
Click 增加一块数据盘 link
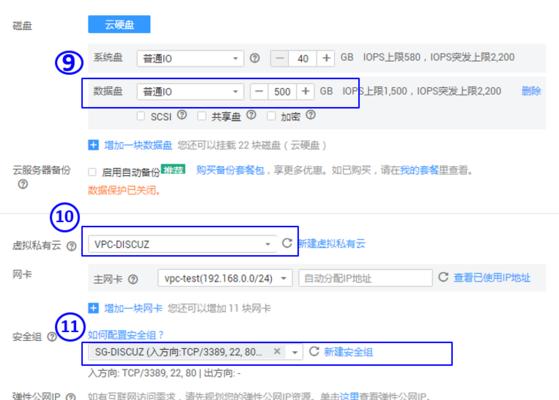(138, 145)
